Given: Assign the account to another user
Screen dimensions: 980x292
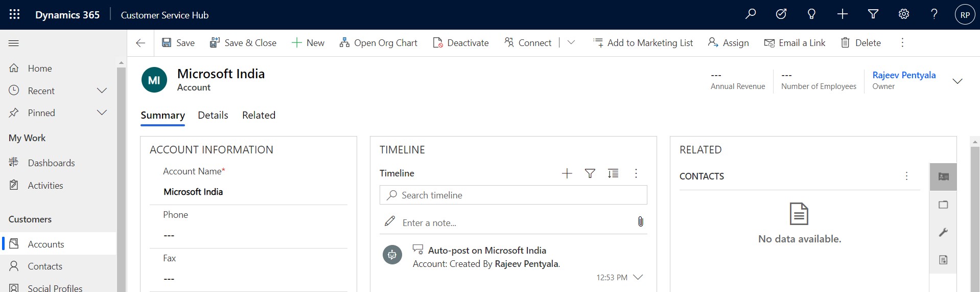Looking at the screenshot, I should 728,43.
